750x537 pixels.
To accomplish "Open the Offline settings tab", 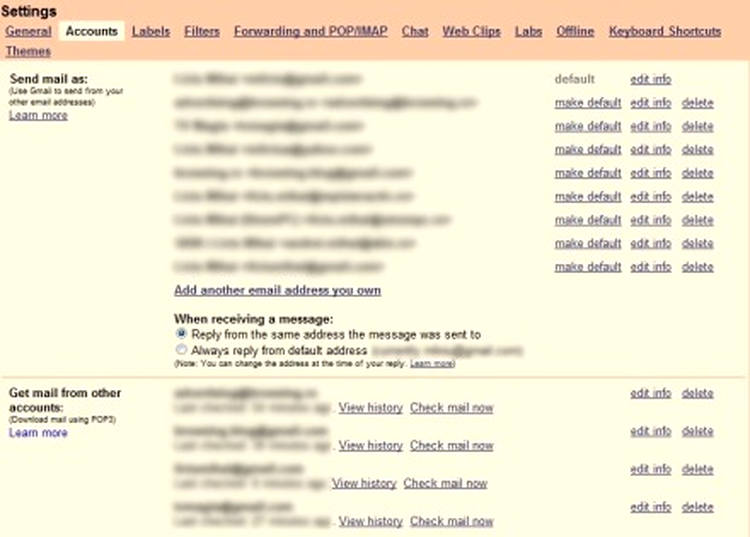I will (x=575, y=32).
